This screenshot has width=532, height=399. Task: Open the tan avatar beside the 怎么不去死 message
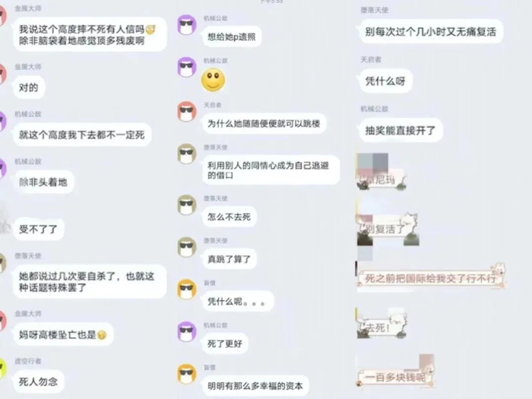(x=187, y=205)
